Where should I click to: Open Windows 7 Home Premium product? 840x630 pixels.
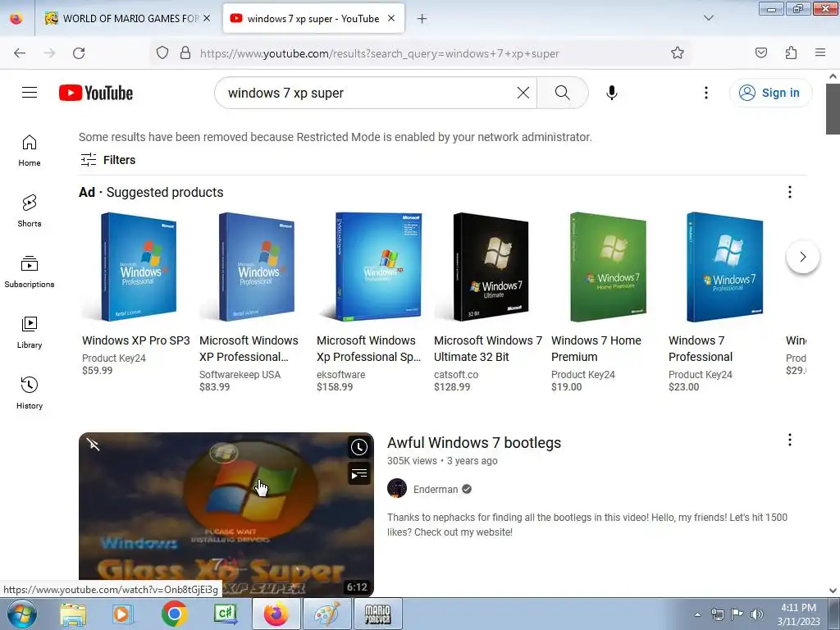(596, 349)
